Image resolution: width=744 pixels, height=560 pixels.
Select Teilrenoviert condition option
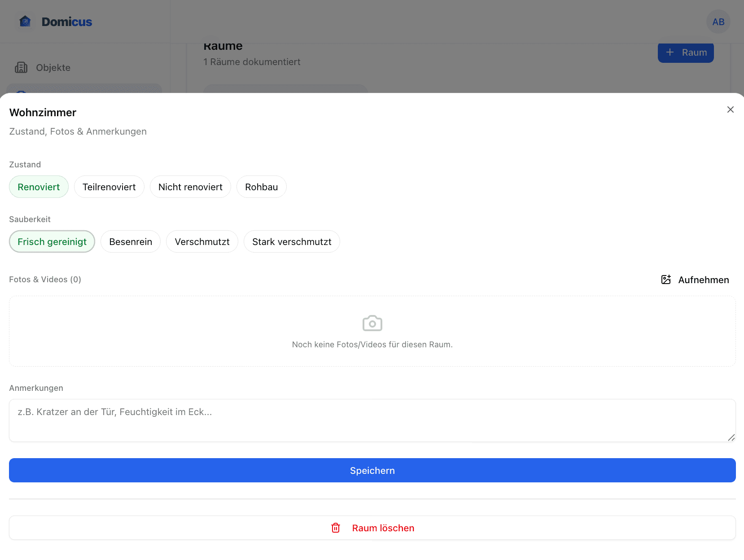(x=109, y=187)
